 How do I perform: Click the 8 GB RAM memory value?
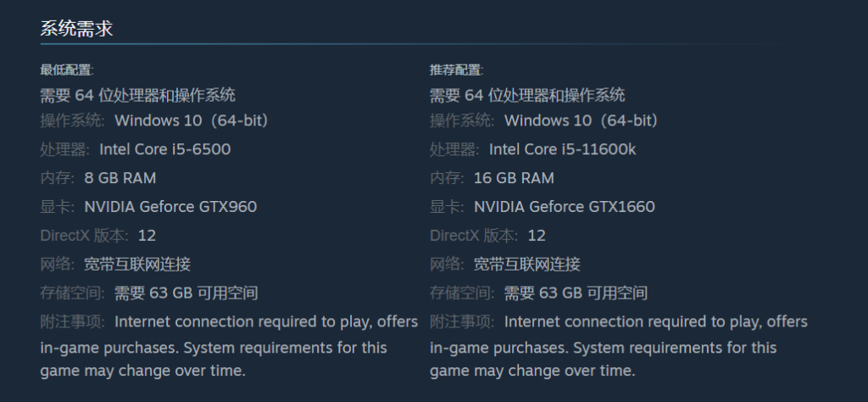[120, 178]
